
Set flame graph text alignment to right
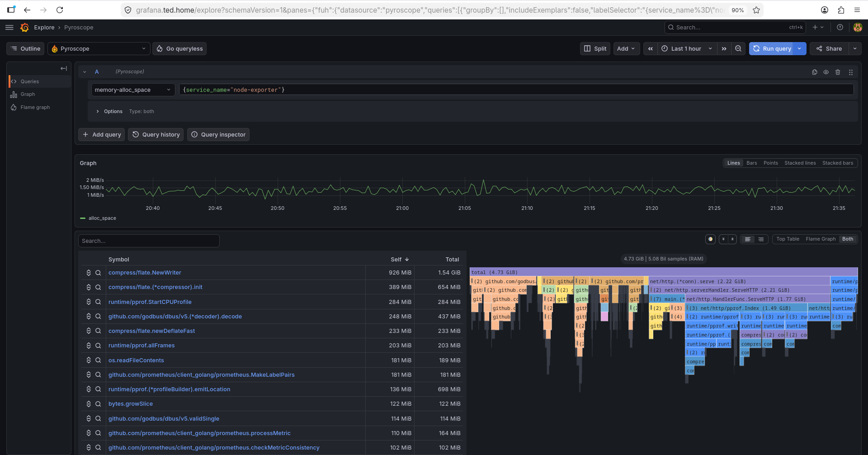761,239
